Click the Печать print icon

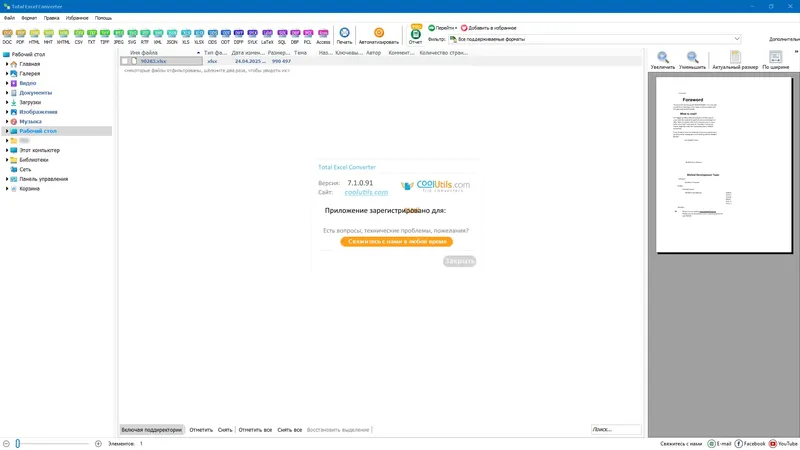[x=344, y=36]
